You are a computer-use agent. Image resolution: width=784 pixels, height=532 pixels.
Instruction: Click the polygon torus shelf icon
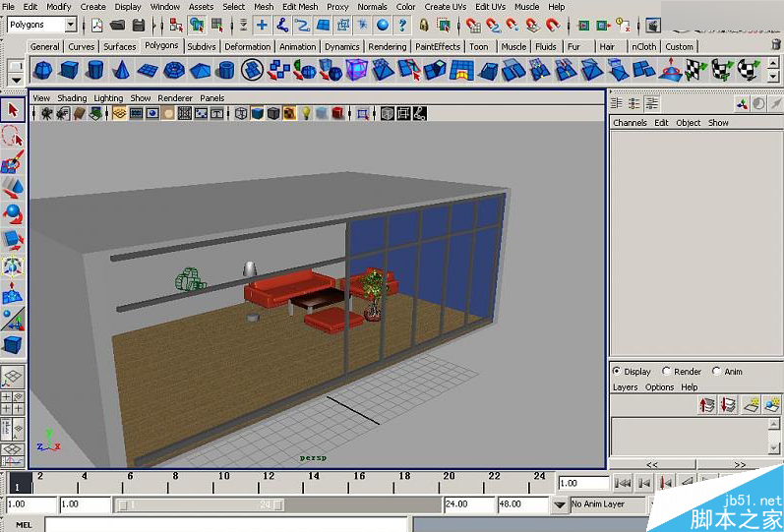[174, 71]
